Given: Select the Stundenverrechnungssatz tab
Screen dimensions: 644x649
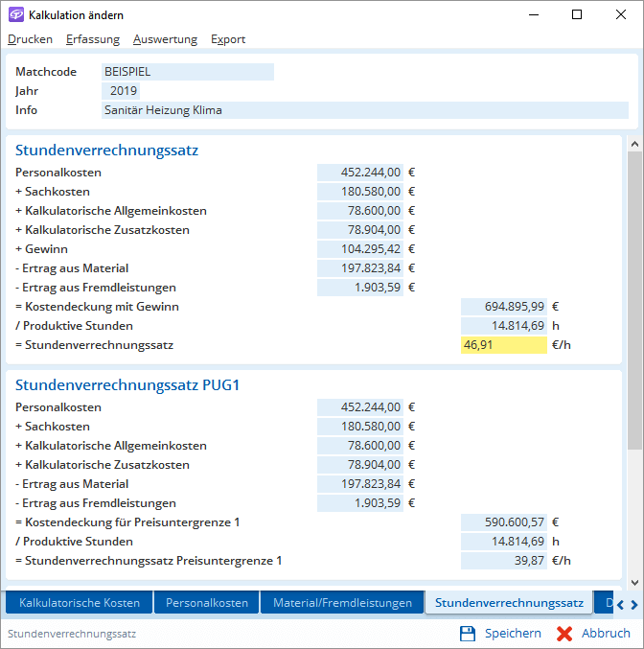Looking at the screenshot, I should pos(509,603).
